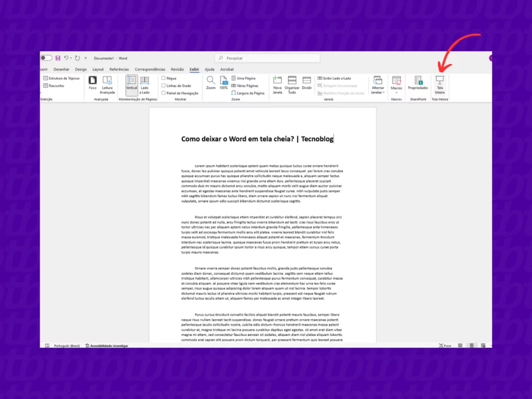Open the Acrobat tab
The image size is (532, 399).
click(x=227, y=69)
